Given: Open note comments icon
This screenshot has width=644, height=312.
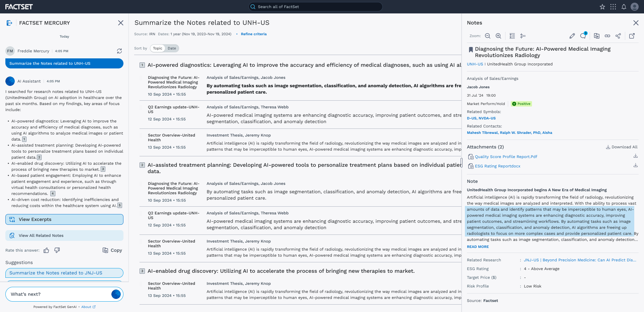Looking at the screenshot, I should click(x=584, y=36).
